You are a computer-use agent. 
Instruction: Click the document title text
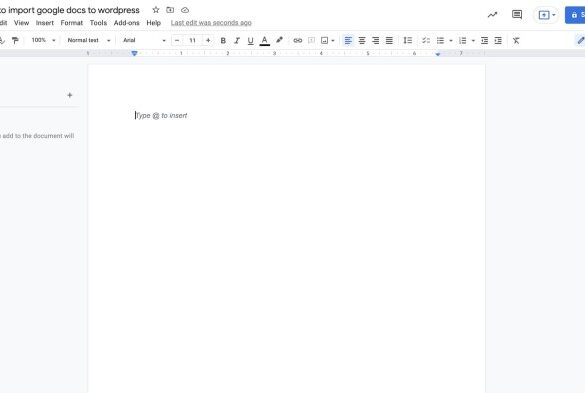point(69,10)
